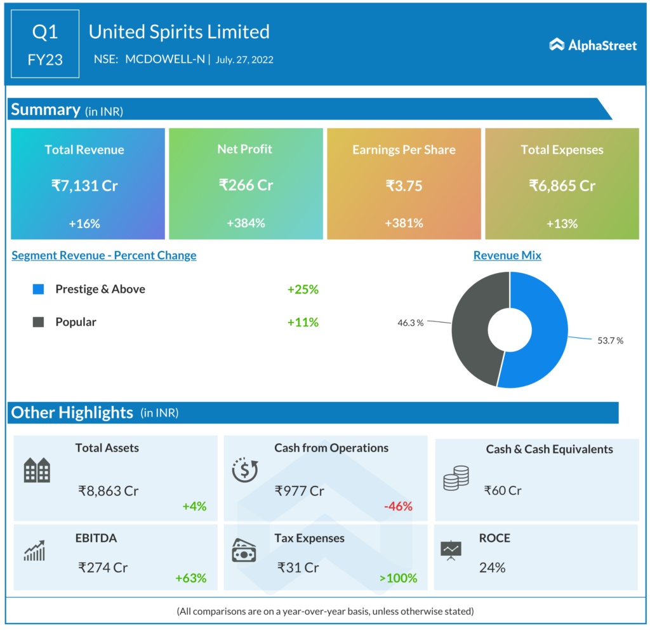Image resolution: width=650 pixels, height=644 pixels.
Task: Click the Cash from Operations dollar icon
Action: pyautogui.click(x=244, y=470)
